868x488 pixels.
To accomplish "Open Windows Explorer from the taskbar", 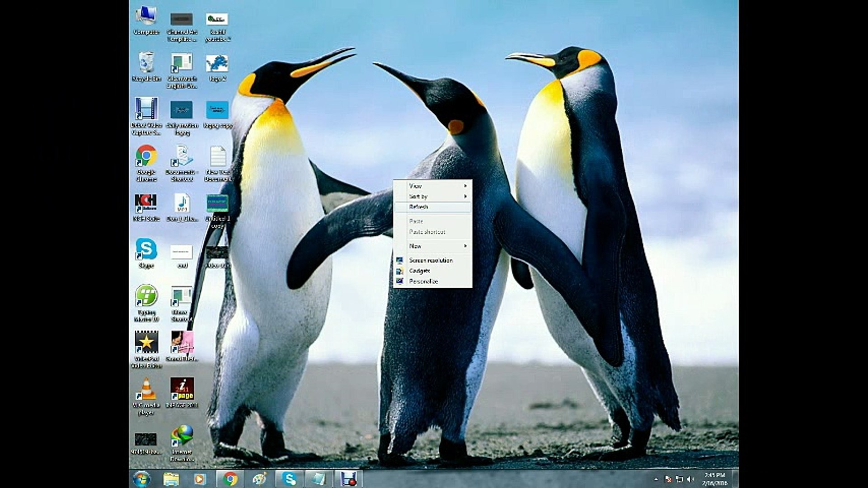I will (x=171, y=479).
